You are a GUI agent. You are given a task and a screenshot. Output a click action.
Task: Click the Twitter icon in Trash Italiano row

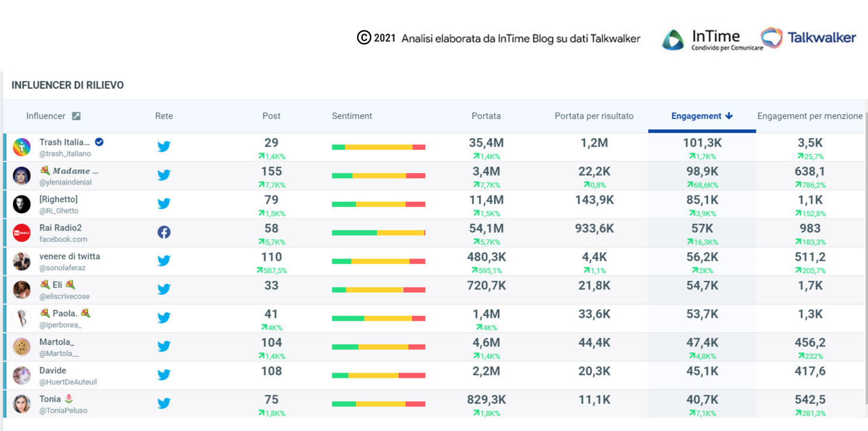click(x=164, y=146)
